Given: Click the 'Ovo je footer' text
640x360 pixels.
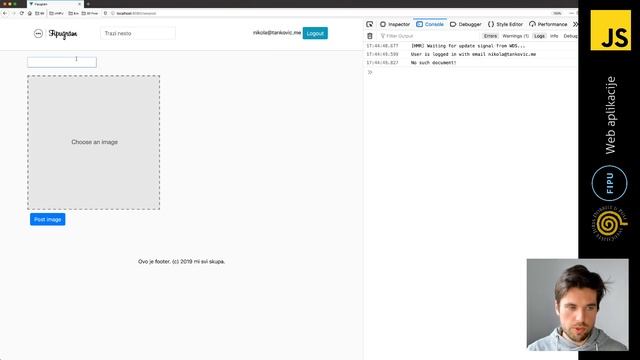Looking at the screenshot, I should (182, 262).
